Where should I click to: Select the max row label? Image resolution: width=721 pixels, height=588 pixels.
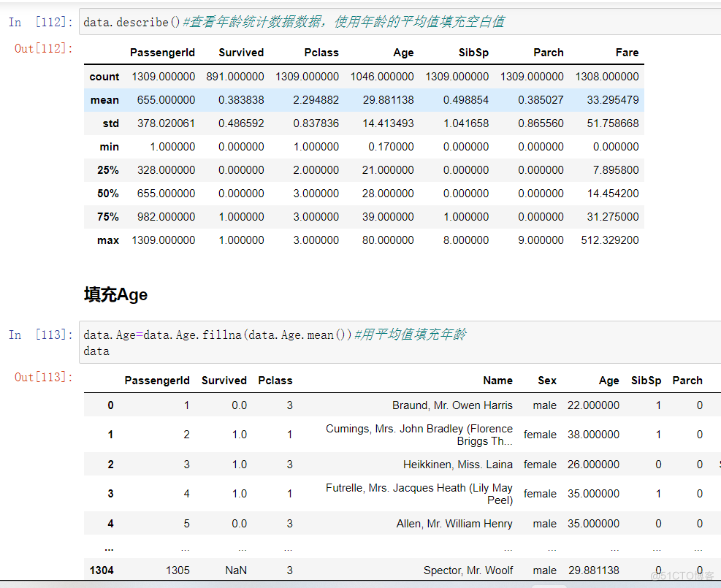[108, 240]
